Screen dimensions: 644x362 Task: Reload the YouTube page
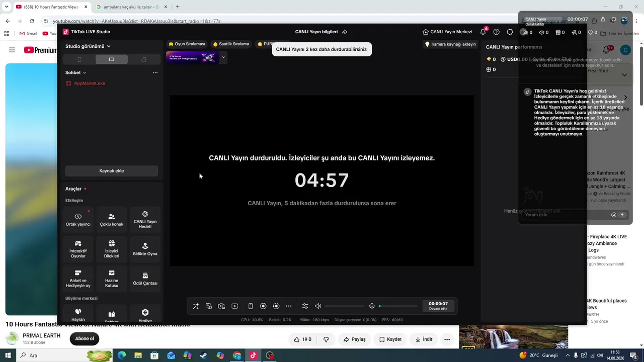[x=32, y=21]
